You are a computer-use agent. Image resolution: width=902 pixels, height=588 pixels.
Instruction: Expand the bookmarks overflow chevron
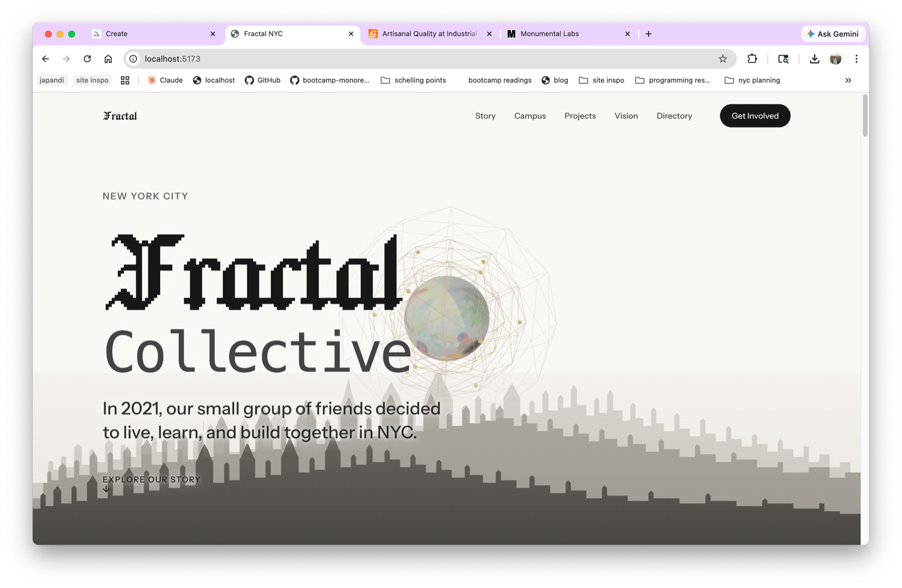pyautogui.click(x=848, y=80)
